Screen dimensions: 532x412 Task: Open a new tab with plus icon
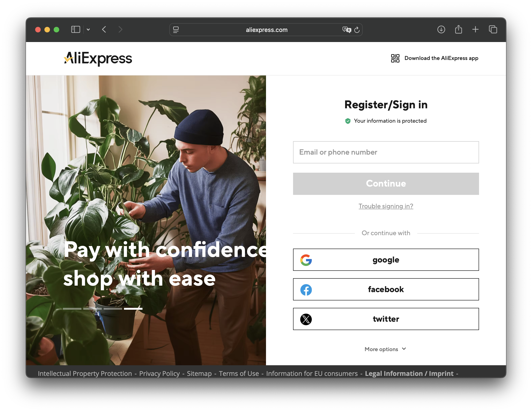(475, 29)
